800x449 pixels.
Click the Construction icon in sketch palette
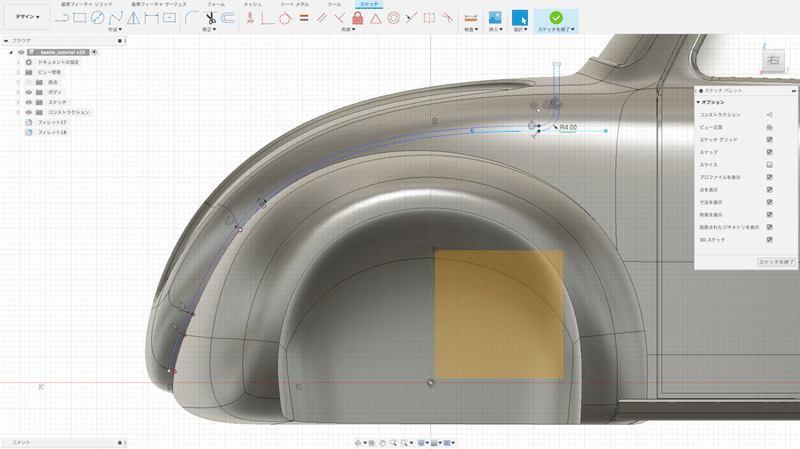point(769,115)
